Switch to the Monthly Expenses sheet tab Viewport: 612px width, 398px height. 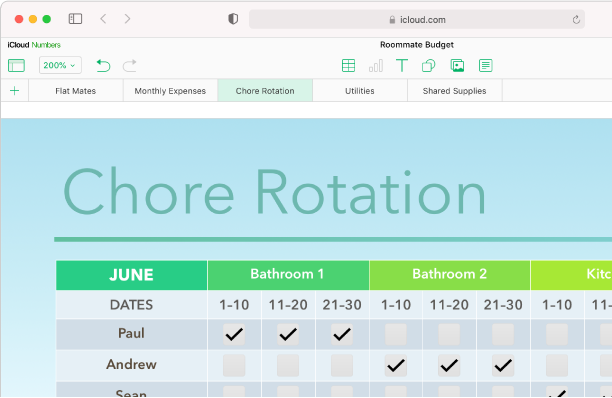click(170, 91)
